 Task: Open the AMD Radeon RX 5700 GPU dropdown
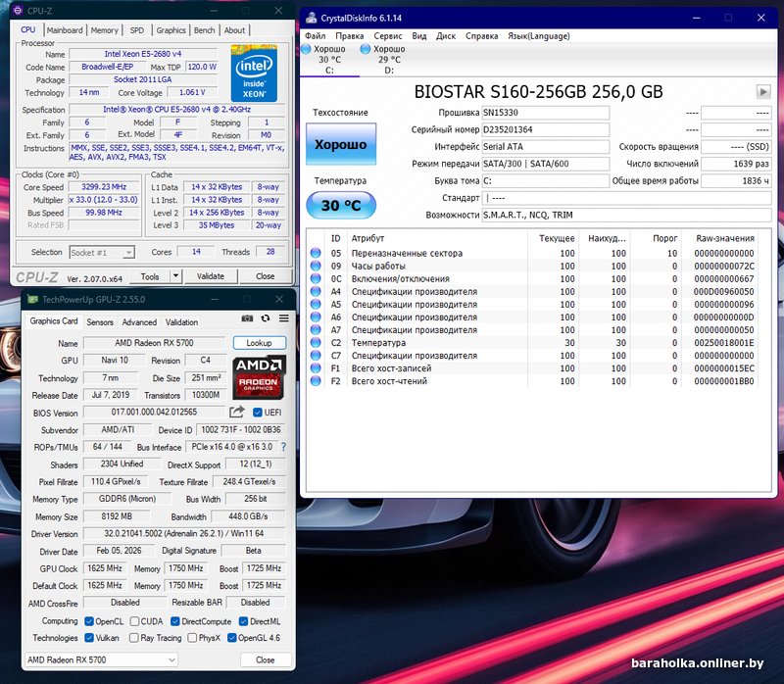click(x=99, y=660)
